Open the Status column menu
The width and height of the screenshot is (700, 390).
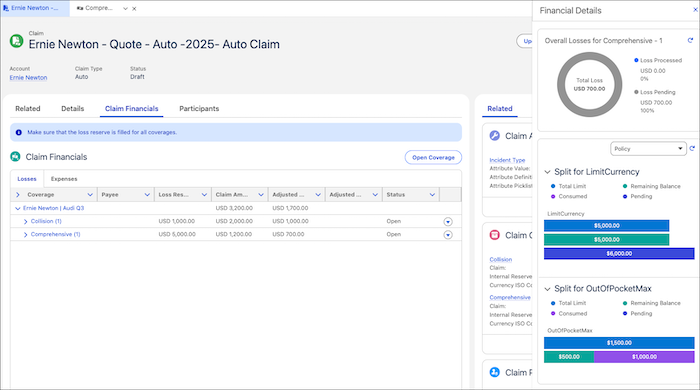[x=432, y=195]
